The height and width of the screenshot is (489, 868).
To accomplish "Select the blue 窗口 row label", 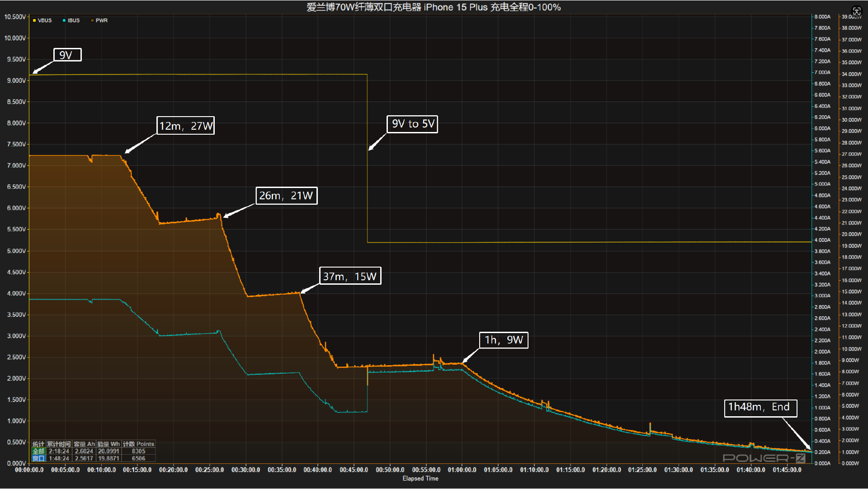I will coord(38,458).
